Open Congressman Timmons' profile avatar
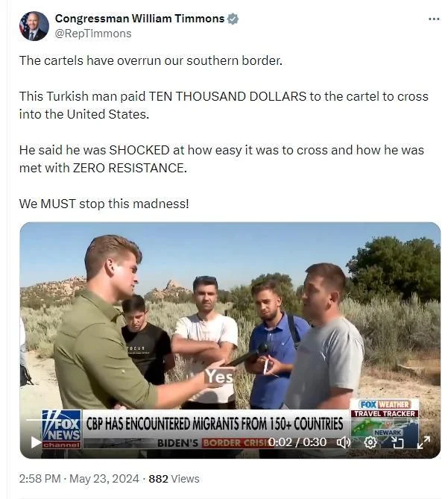This screenshot has height=499, width=448. pyautogui.click(x=34, y=26)
